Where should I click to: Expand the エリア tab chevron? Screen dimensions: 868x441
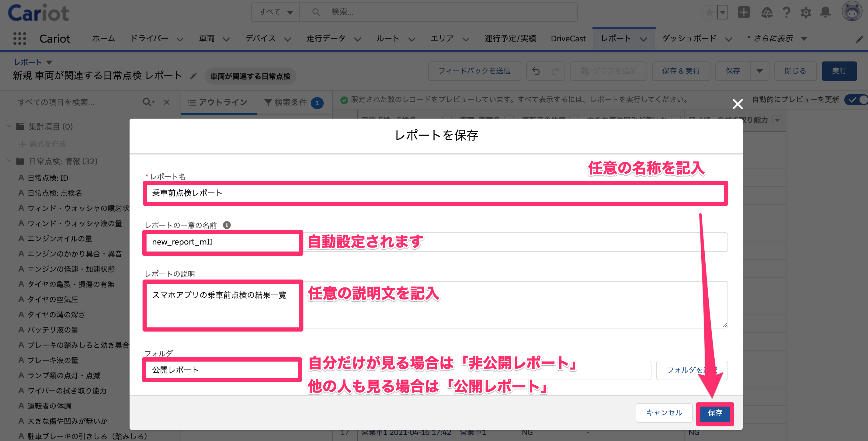[466, 40]
